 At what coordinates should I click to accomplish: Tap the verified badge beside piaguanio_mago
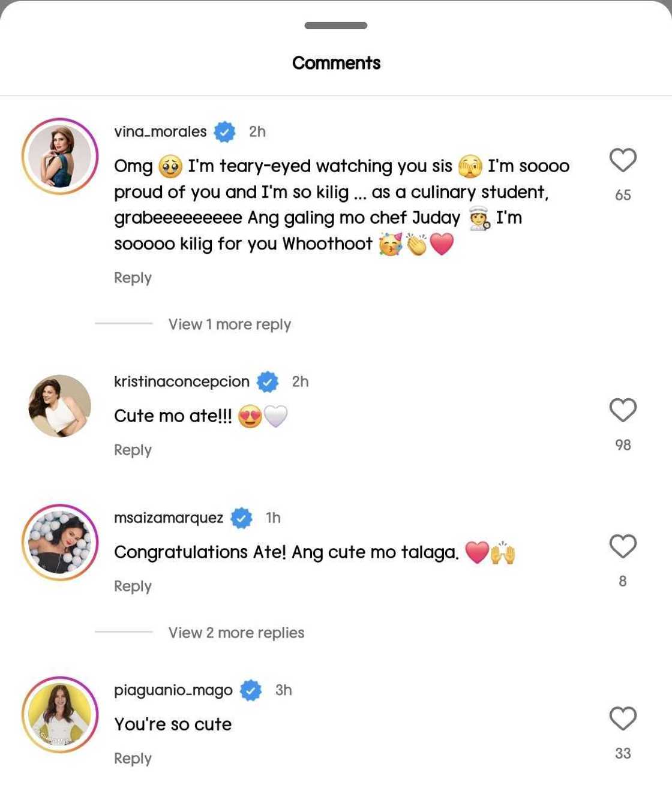251,690
